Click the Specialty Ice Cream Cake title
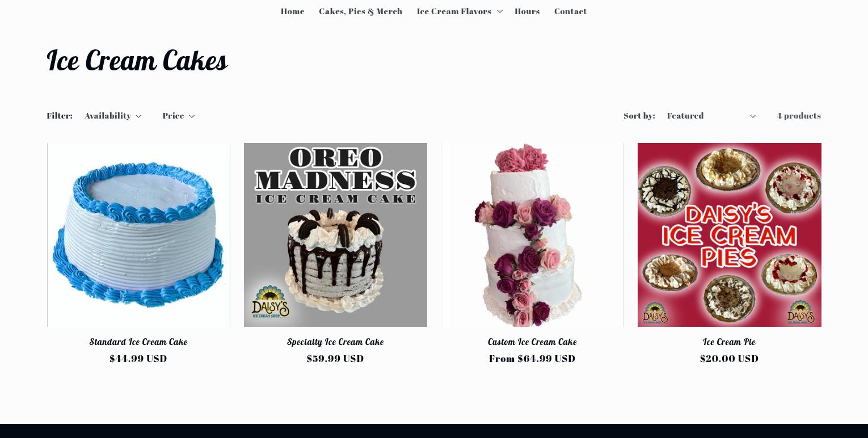This screenshot has height=438, width=868. click(x=335, y=342)
